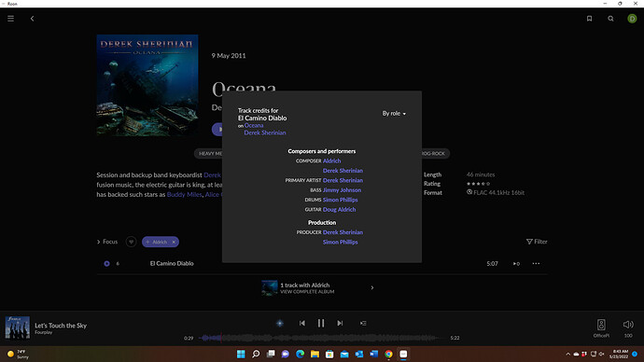The width and height of the screenshot is (644, 362).
Task: Toggle selection of El Camino Diablo track
Action: click(106, 263)
